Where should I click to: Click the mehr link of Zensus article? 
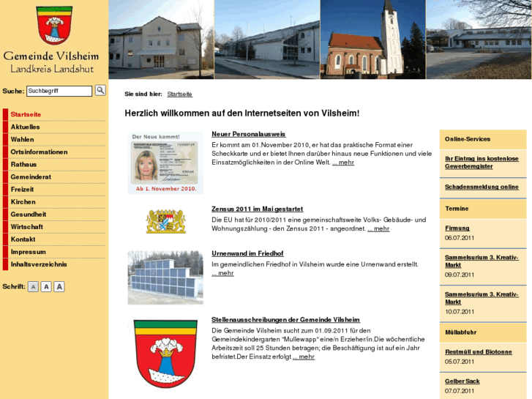click(378, 228)
